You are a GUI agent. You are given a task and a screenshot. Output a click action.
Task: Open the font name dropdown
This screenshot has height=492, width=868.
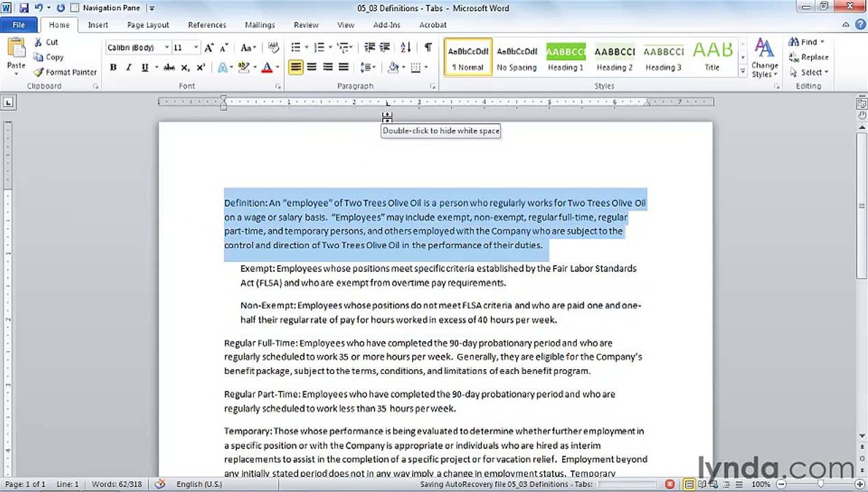click(166, 48)
